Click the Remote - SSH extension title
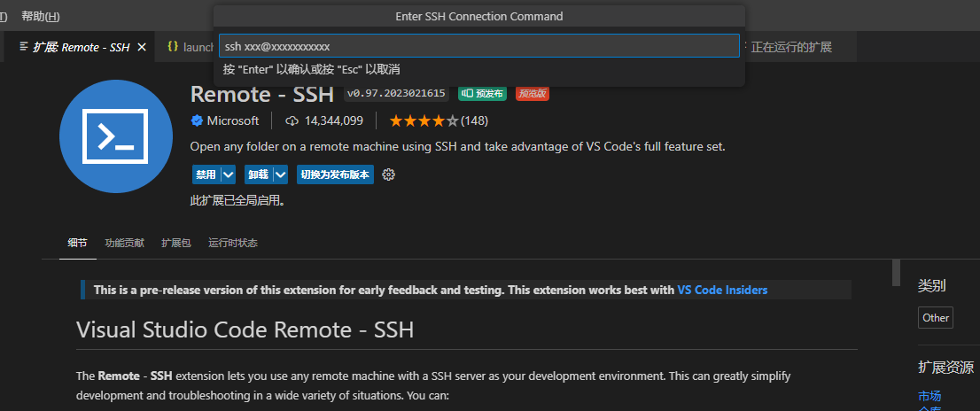This screenshot has height=411, width=980. pyautogui.click(x=262, y=94)
